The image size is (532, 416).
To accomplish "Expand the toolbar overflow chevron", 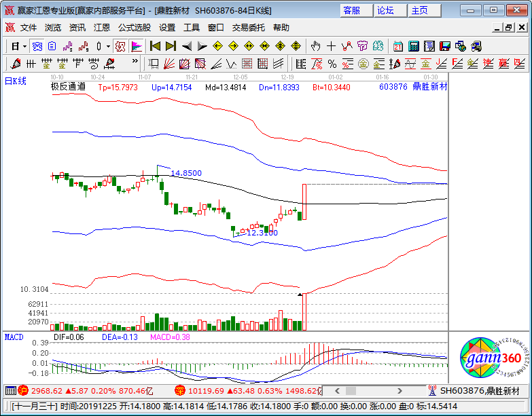I will click(x=135, y=61).
